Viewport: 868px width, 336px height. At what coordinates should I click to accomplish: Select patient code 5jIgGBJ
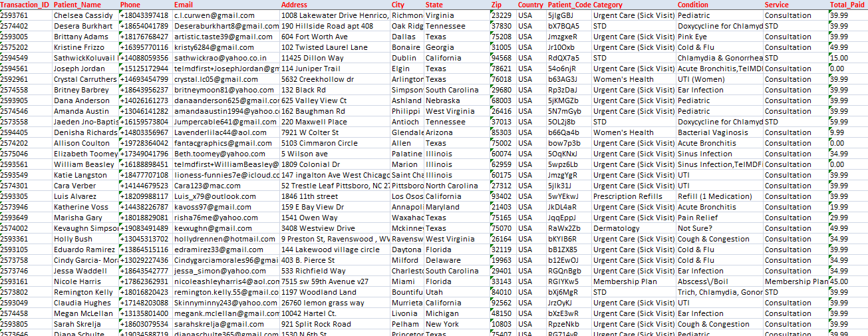(569, 15)
